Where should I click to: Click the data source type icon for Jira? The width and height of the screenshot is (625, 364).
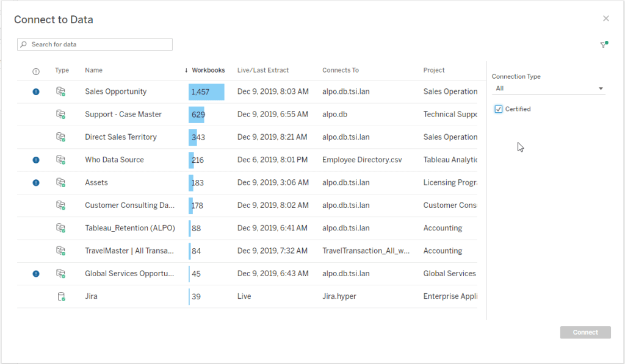(60, 297)
